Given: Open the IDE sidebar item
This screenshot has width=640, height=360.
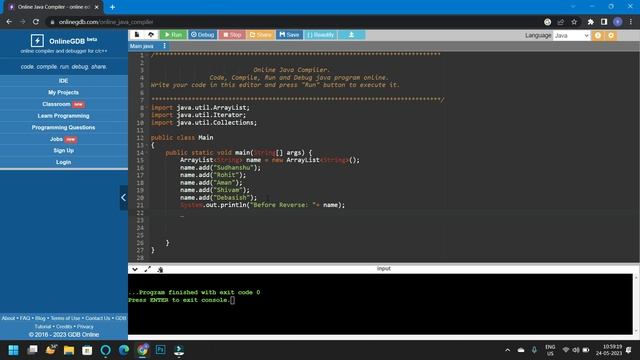Looking at the screenshot, I should (63, 81).
